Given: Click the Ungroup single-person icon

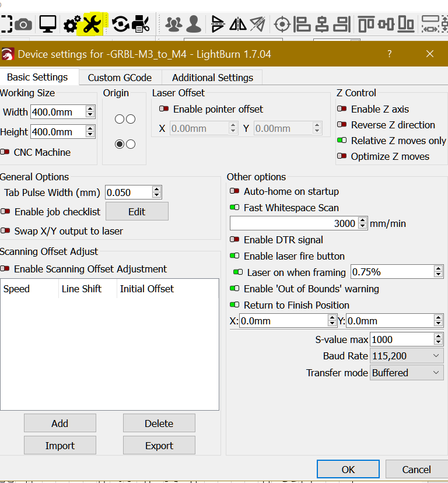Looking at the screenshot, I should click(194, 24).
